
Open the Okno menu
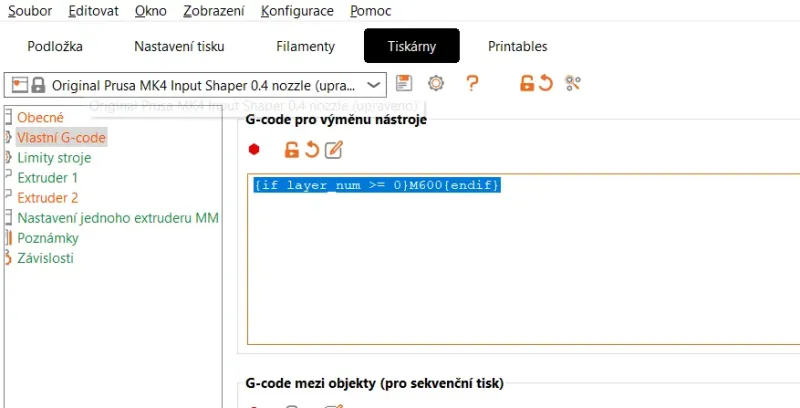point(151,10)
